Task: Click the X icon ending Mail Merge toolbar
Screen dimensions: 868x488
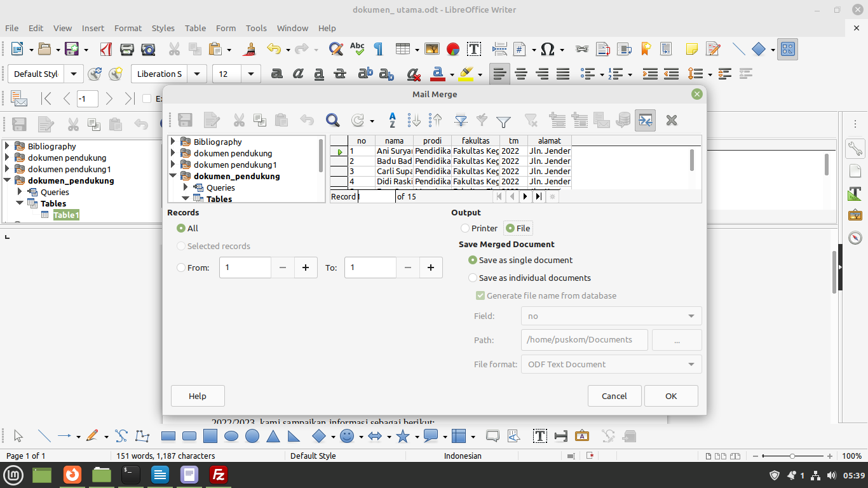Action: (672, 120)
